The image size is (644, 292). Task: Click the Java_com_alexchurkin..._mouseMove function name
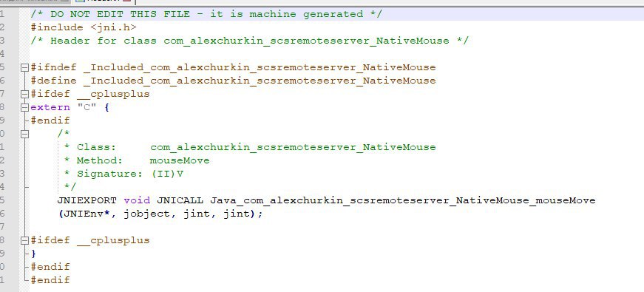point(402,200)
